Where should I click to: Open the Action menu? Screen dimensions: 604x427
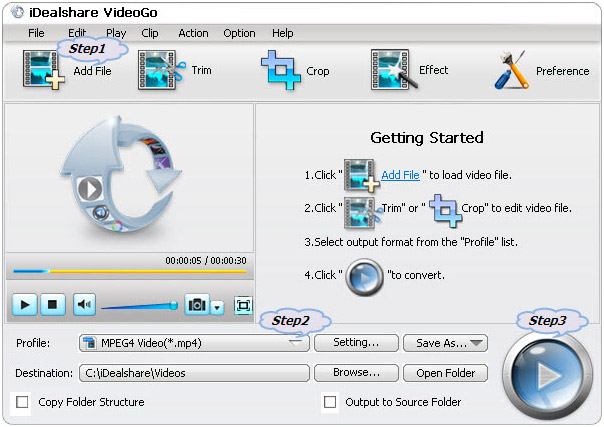(x=193, y=33)
